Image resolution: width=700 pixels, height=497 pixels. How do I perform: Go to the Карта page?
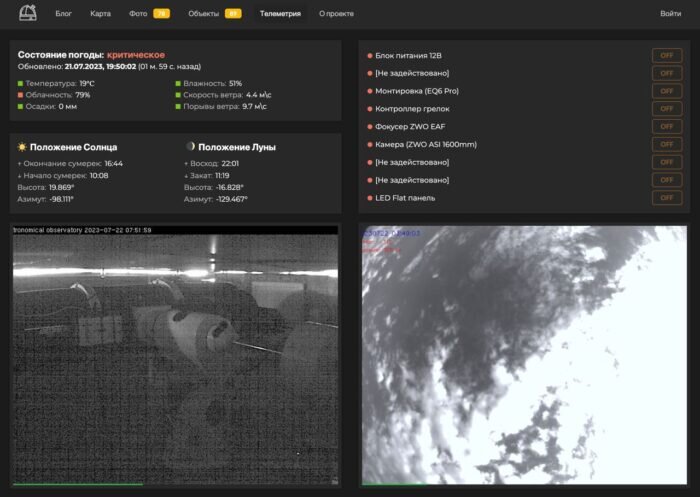pyautogui.click(x=100, y=13)
